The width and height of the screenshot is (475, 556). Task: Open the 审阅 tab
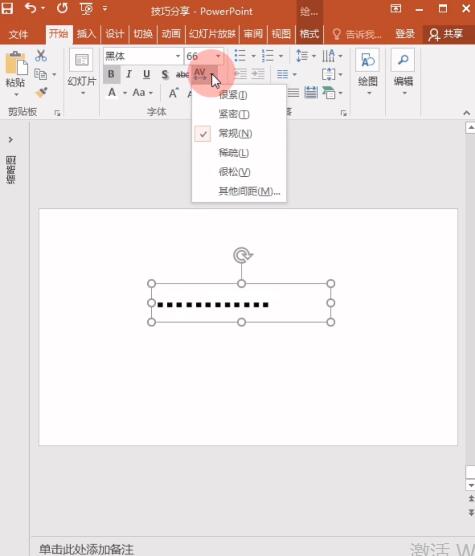[253, 34]
